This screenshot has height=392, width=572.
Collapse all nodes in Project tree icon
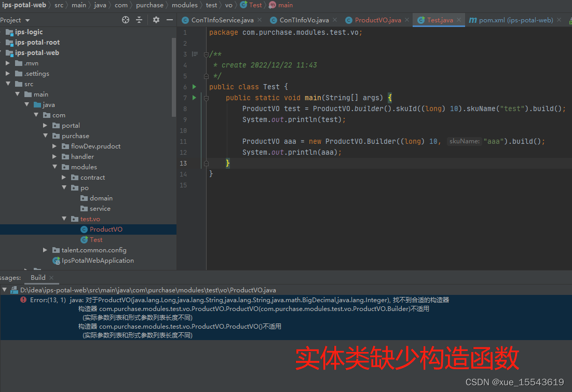tap(140, 19)
